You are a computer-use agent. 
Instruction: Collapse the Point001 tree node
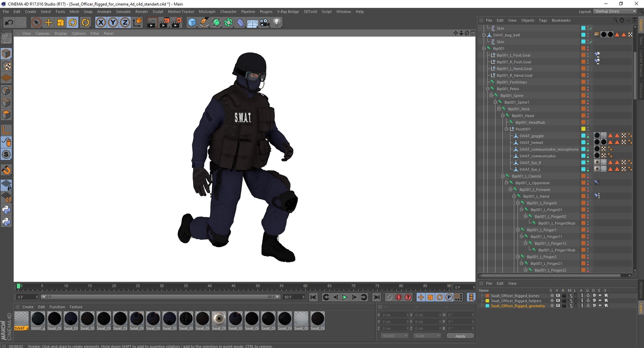coord(506,129)
